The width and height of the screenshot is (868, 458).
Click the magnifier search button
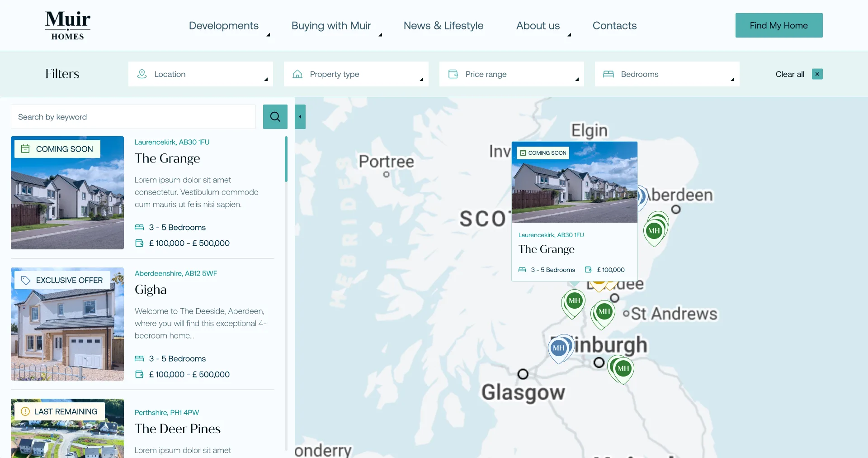coord(275,117)
